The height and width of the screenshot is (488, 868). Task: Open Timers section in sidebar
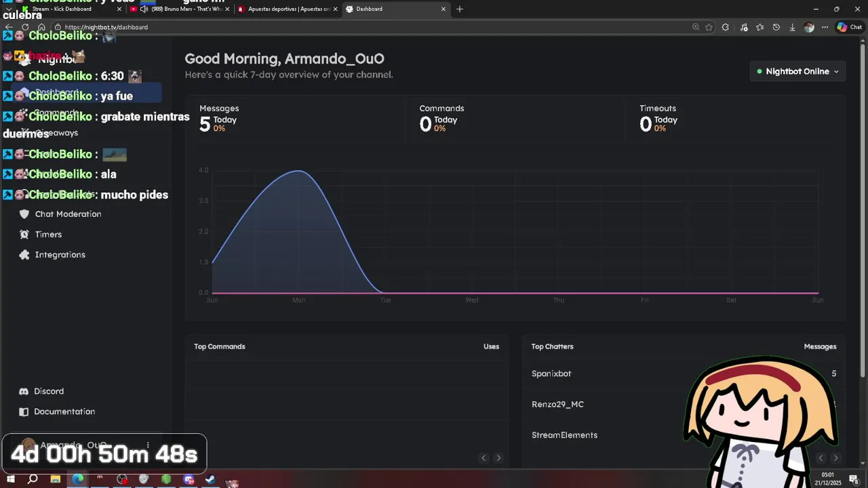coord(48,235)
